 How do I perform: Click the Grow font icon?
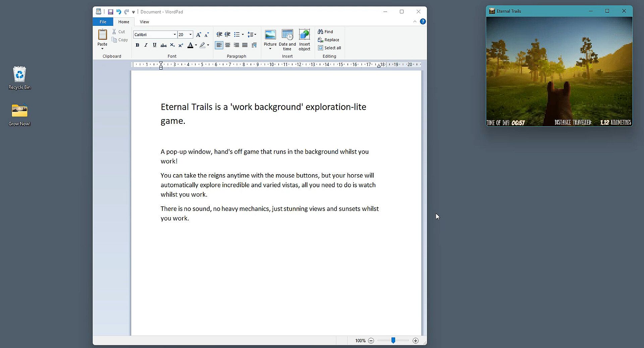pyautogui.click(x=199, y=35)
